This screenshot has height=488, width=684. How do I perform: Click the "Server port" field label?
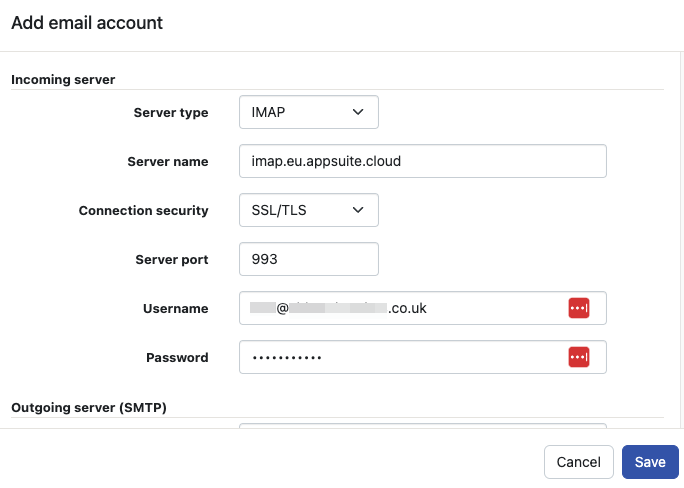(x=172, y=260)
